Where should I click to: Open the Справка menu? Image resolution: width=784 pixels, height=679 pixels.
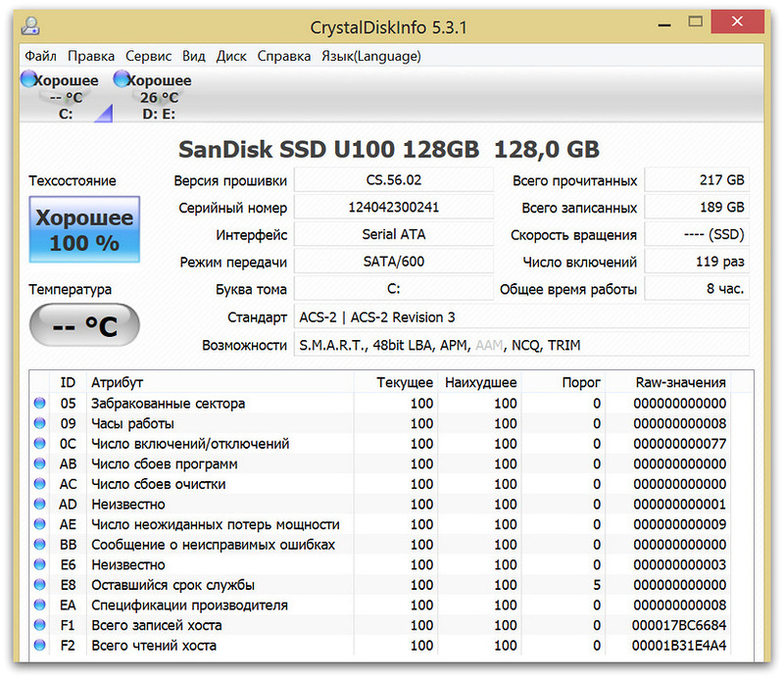tap(284, 56)
